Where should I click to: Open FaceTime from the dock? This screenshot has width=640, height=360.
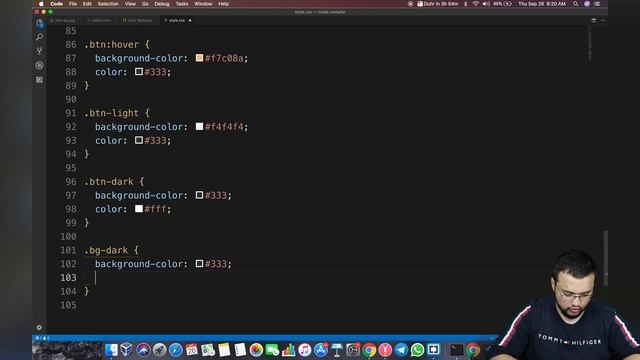(x=272, y=350)
